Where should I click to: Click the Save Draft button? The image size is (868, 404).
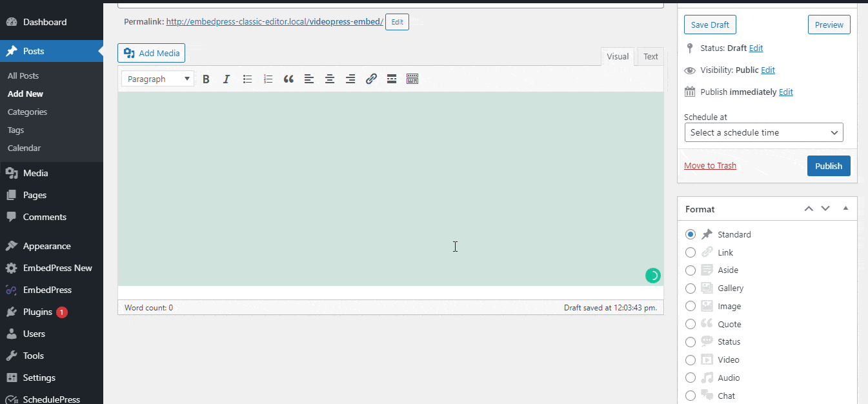click(x=710, y=25)
